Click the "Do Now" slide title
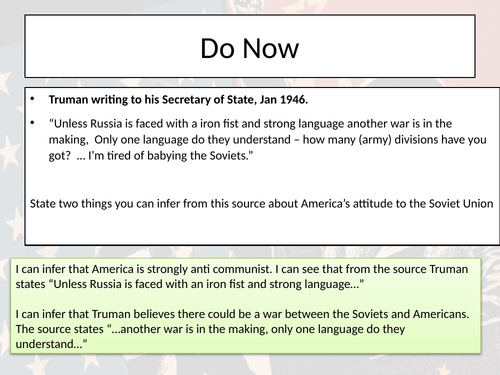This screenshot has height=375, width=500. click(x=249, y=48)
